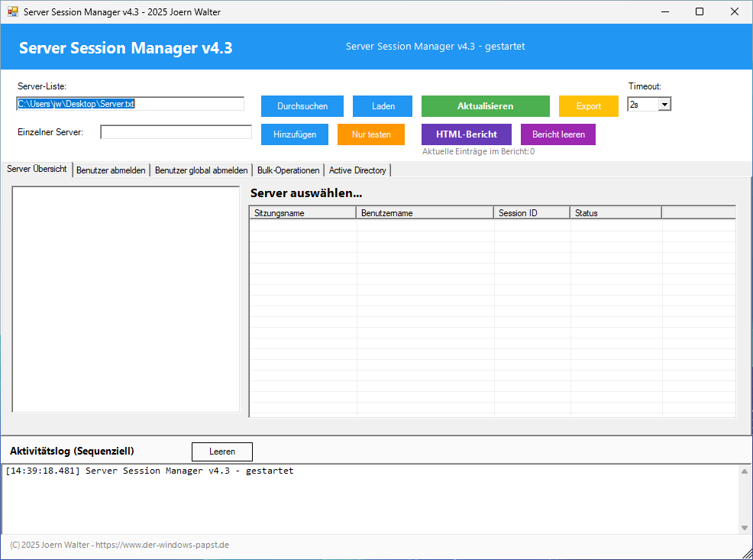Click inside the Server-Liste path field

pos(130,103)
